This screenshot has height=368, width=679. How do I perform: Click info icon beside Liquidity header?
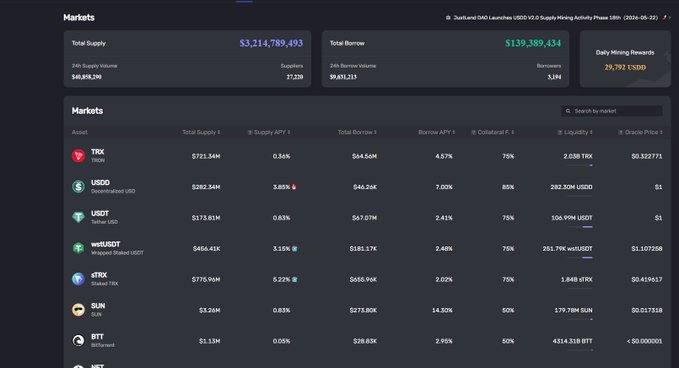click(560, 132)
